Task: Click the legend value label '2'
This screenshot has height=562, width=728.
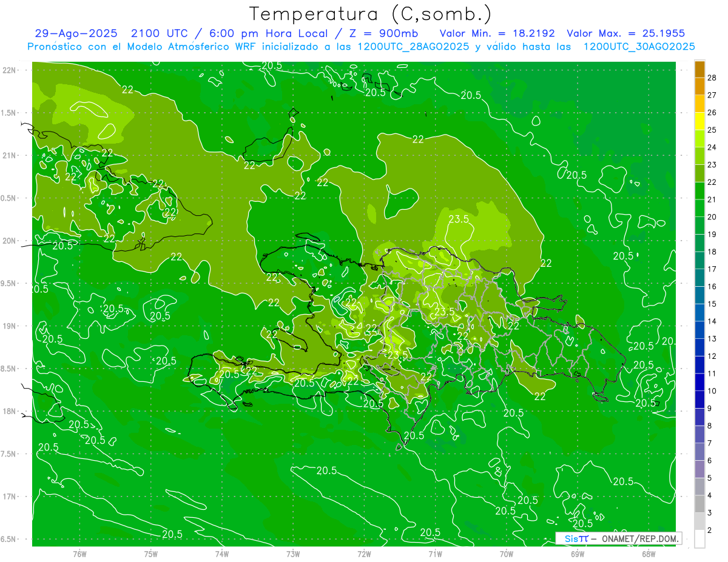Action: point(710,530)
